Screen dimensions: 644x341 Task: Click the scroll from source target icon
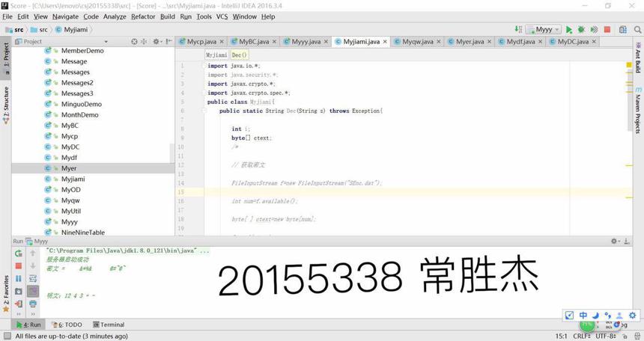coord(134,41)
